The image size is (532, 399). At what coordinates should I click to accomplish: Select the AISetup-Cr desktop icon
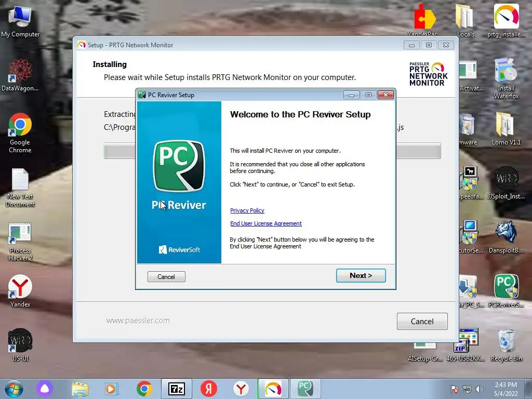[x=425, y=353]
